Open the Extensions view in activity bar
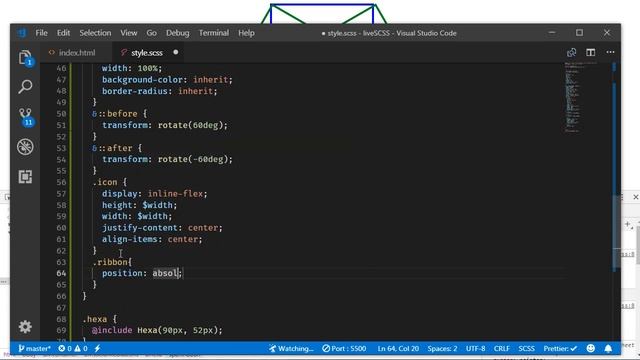Viewport: 640px width, 360px height. [x=25, y=176]
